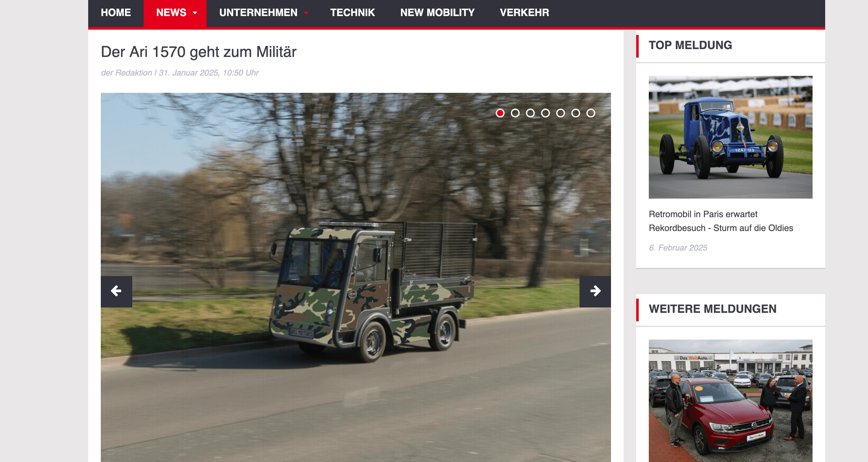The height and width of the screenshot is (462, 868).
Task: Select the second slideshow dot
Action: tap(515, 113)
